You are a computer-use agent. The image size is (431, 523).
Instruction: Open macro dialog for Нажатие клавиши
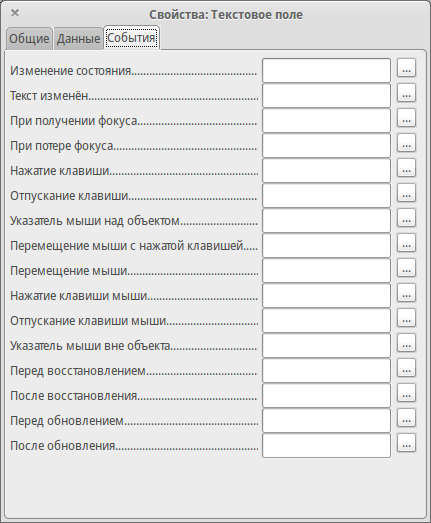[x=406, y=168]
